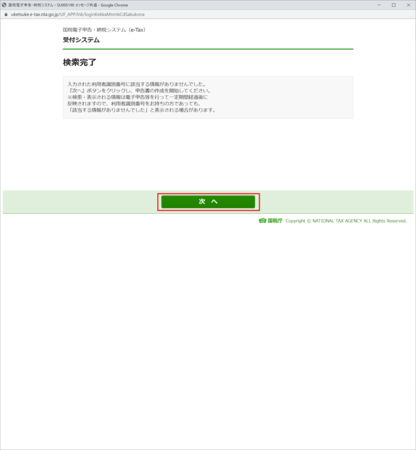Click the lock icon beside the URL

coord(6,14)
